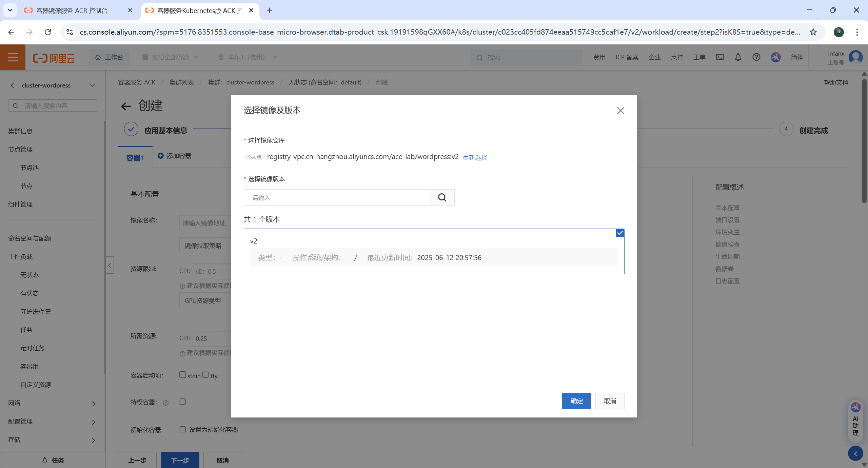Select 有状态 under 工作负载
The image size is (868, 468).
[x=29, y=293]
